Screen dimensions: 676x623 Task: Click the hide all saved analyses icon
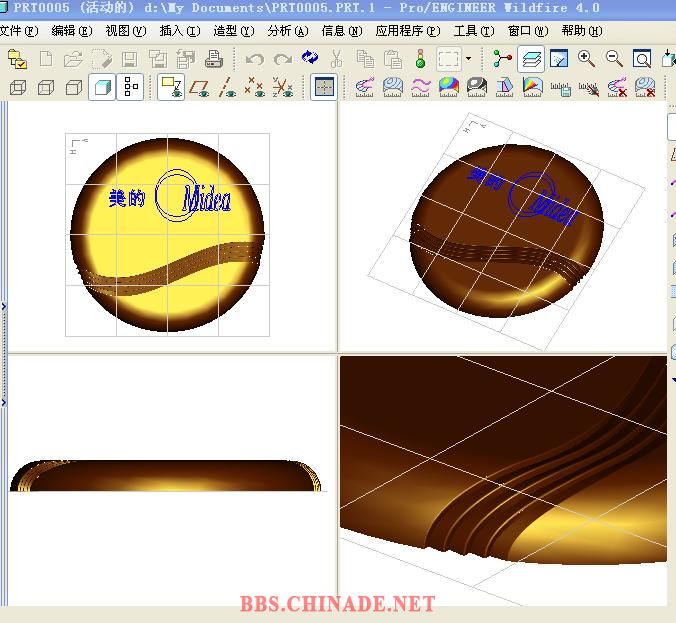coord(589,88)
